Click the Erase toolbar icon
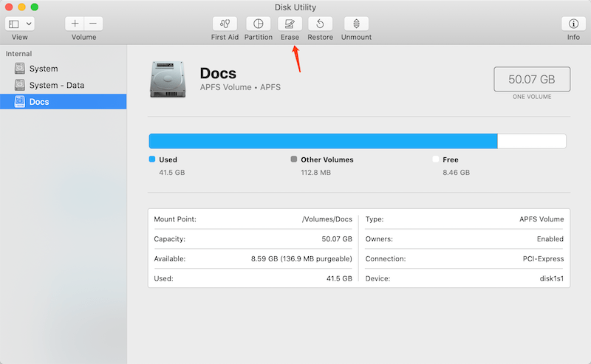 coord(290,24)
